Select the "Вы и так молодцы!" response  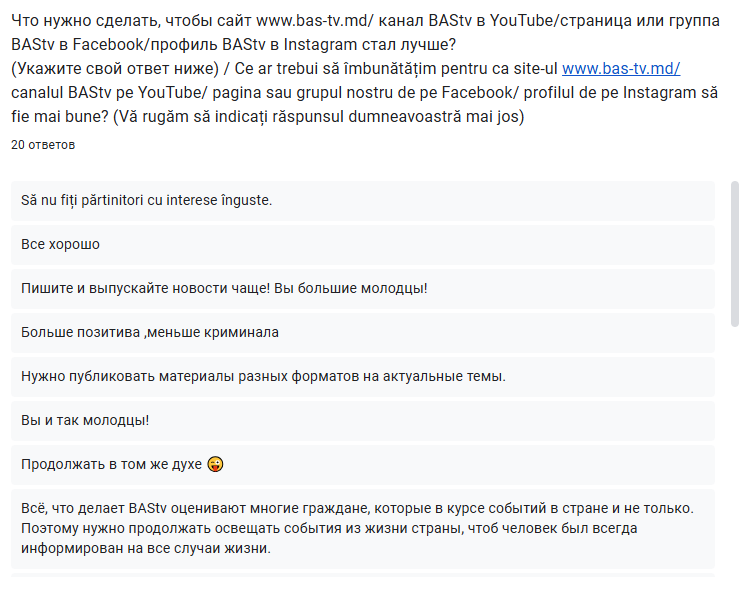pos(85,420)
